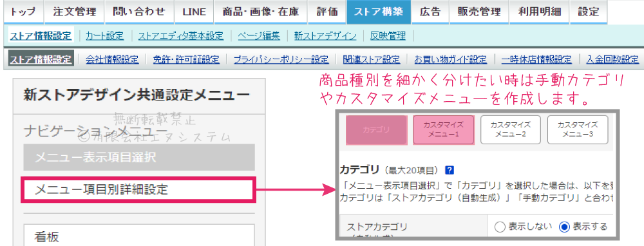Viewport: 644px width, 246px height.
Task: Open the カート設定 link
Action: pyautogui.click(x=104, y=36)
